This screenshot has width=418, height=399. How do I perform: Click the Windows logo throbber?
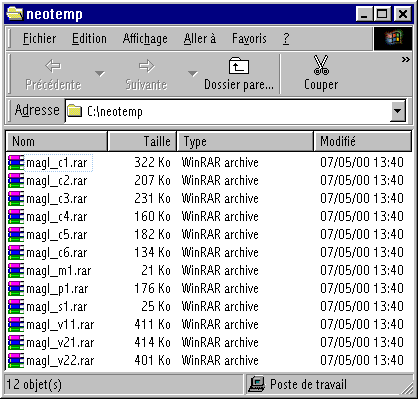coord(393,38)
